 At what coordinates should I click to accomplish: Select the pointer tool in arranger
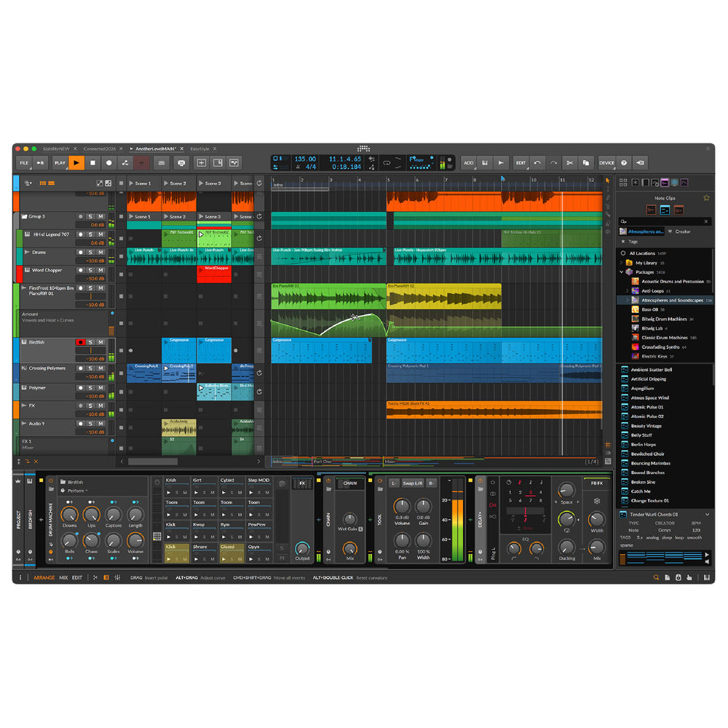(x=608, y=181)
